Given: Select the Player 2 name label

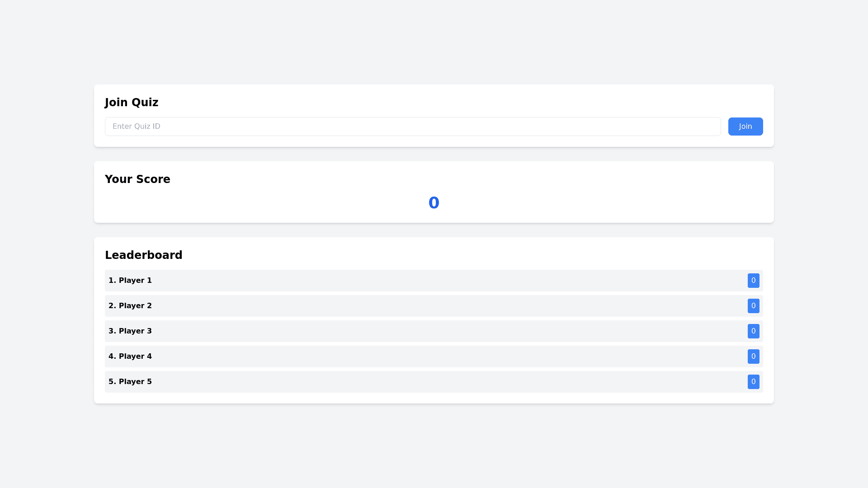Looking at the screenshot, I should coord(130,306).
